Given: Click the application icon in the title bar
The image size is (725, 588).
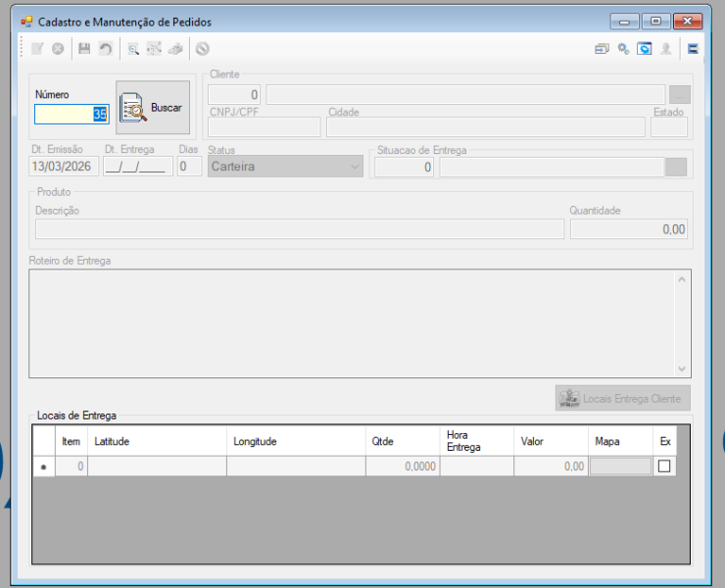Looking at the screenshot, I should (26, 22).
